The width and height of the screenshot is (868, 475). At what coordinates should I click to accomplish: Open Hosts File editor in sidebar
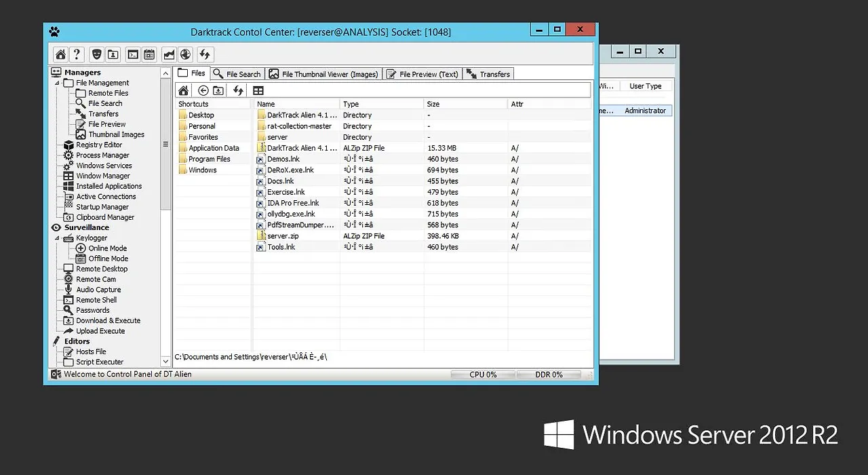[91, 351]
